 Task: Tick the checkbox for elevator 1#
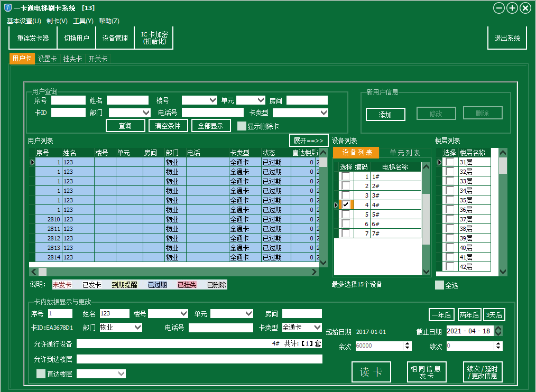pyautogui.click(x=346, y=176)
